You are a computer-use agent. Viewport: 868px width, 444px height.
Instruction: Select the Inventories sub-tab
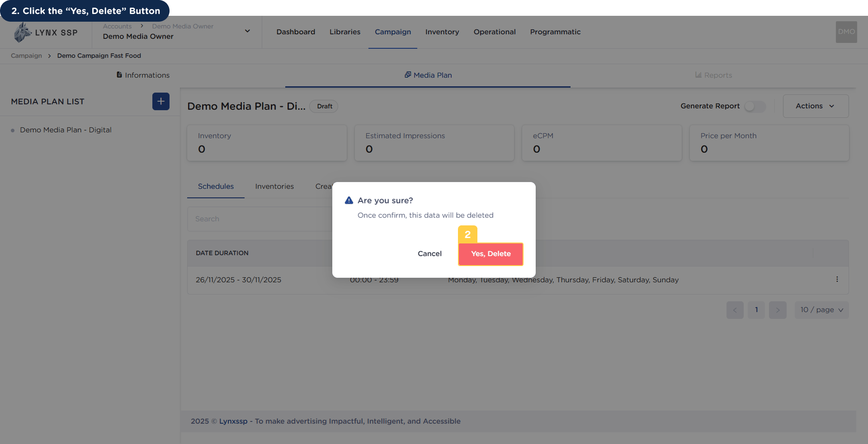pyautogui.click(x=274, y=187)
